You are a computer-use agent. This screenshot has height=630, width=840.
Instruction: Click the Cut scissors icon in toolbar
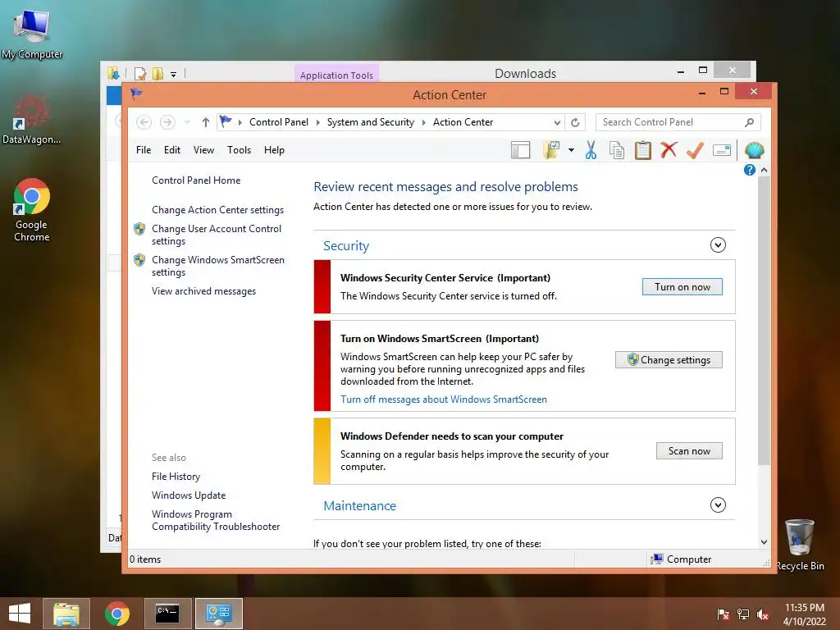(x=591, y=151)
